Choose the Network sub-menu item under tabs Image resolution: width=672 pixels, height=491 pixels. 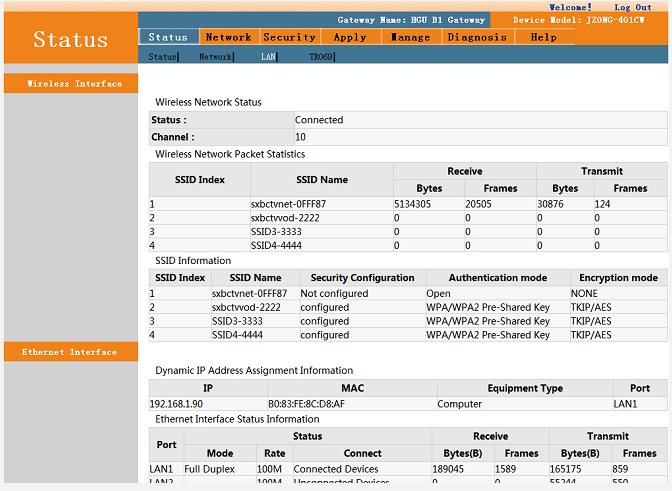pos(215,57)
